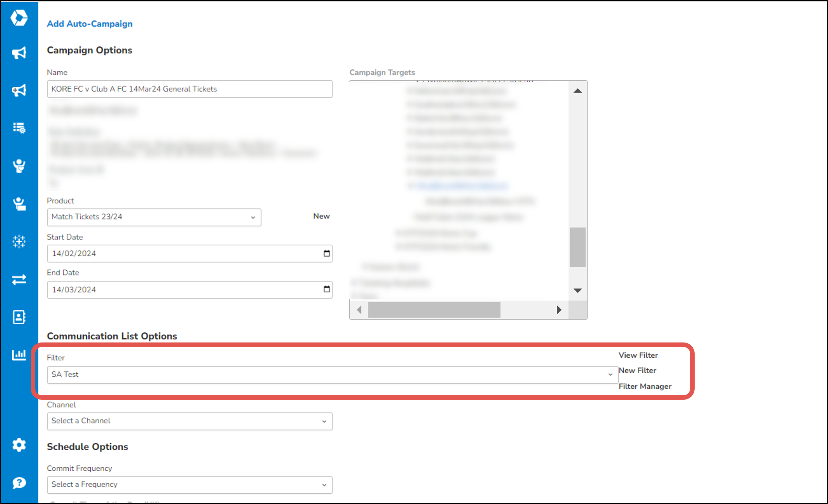Open the End Date calendar picker icon
Image resolution: width=828 pixels, height=504 pixels.
coord(327,289)
